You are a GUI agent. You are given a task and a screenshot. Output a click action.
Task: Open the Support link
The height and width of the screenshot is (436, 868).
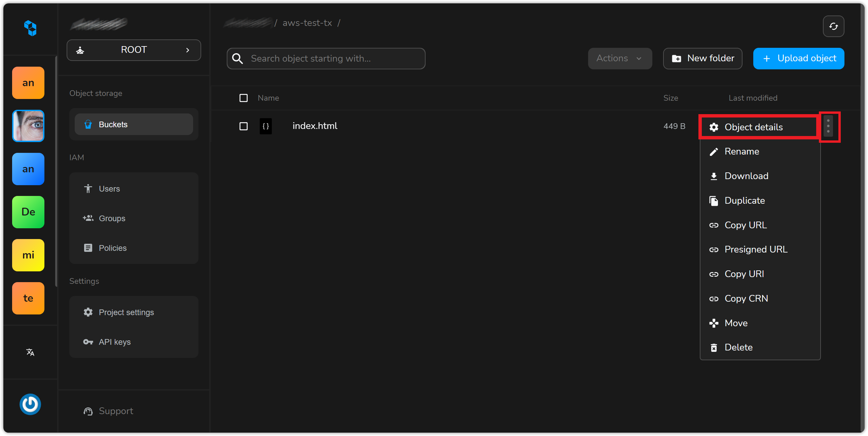(x=108, y=411)
